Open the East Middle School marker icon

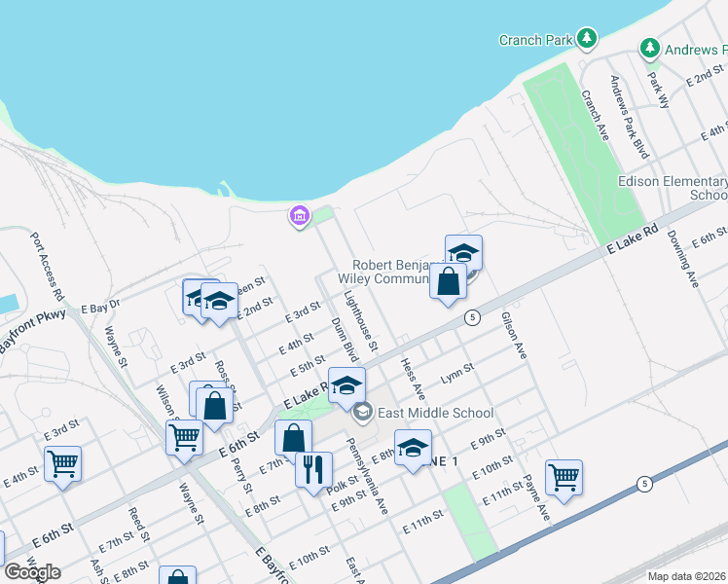363,412
